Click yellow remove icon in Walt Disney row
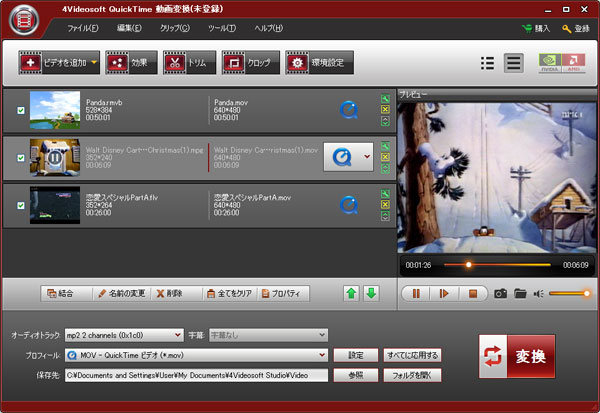 tap(385, 157)
